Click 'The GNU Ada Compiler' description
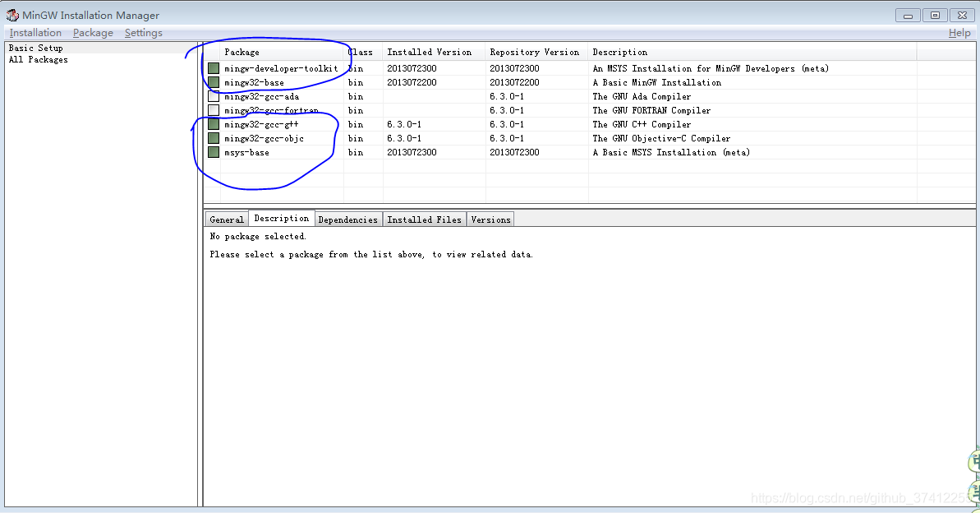This screenshot has width=980, height=513. pos(642,96)
